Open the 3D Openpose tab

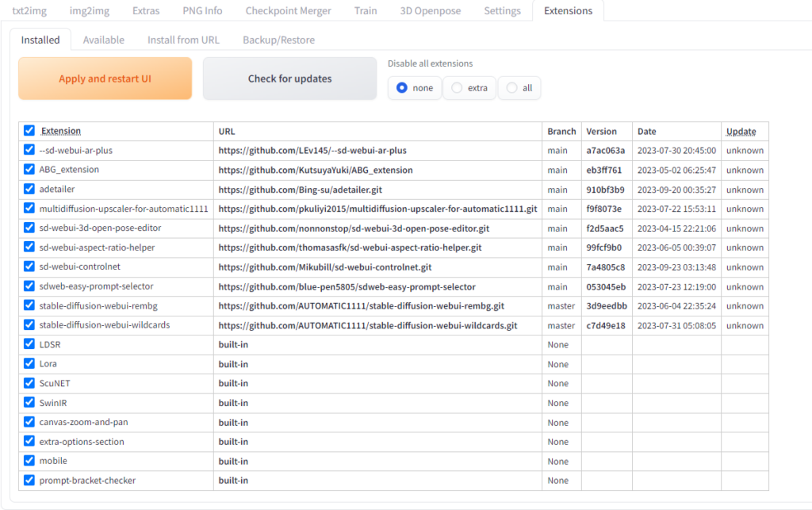pyautogui.click(x=431, y=10)
